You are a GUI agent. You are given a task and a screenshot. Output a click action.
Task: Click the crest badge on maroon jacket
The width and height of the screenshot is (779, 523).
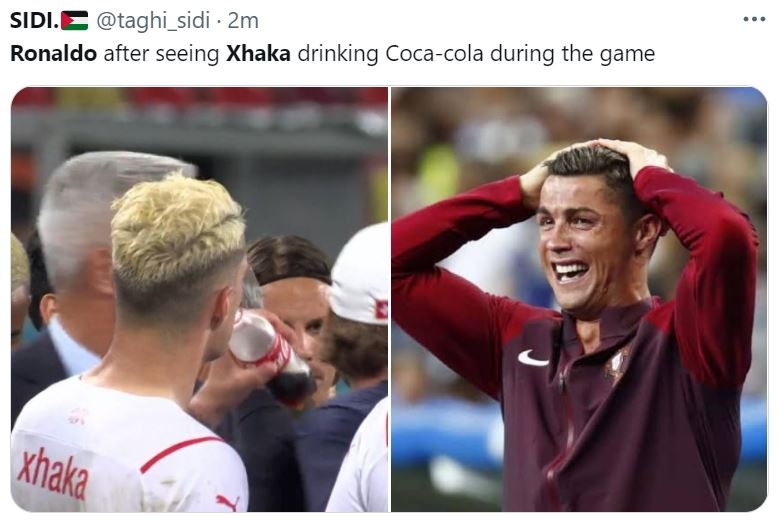coord(614,365)
